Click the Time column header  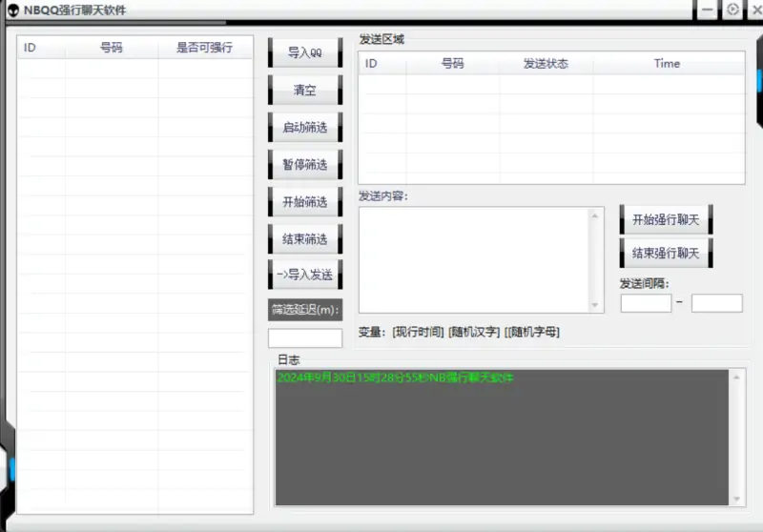pos(667,64)
